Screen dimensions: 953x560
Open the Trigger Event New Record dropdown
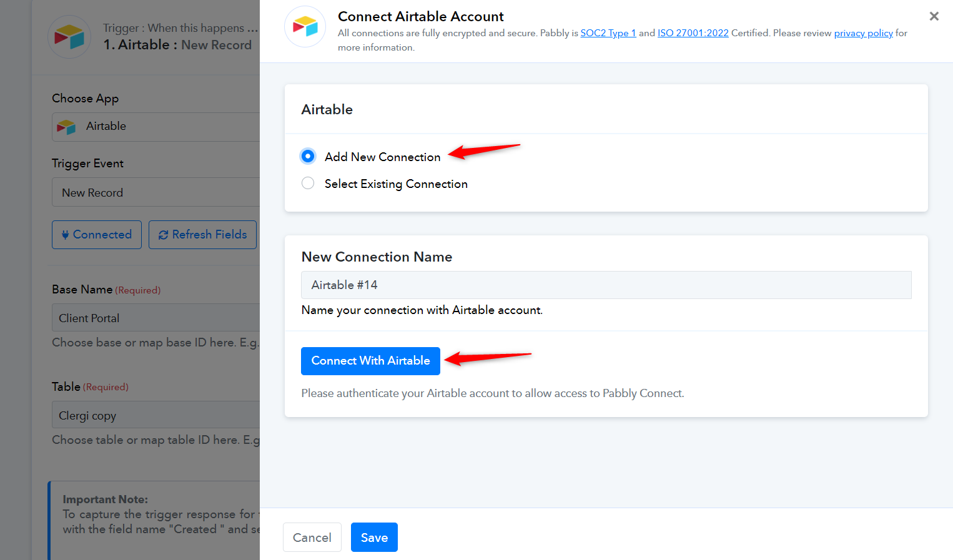(156, 192)
